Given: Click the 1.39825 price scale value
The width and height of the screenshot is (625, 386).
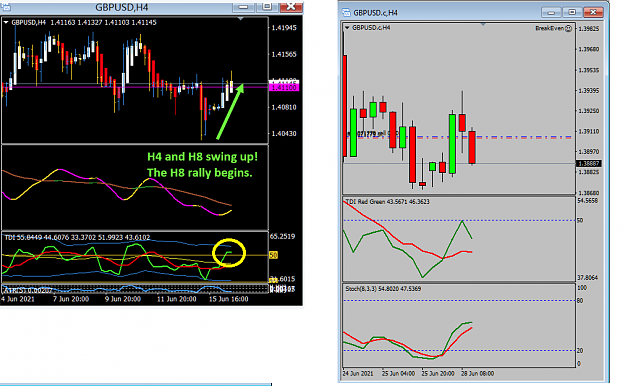Looking at the screenshot, I should coord(589,29).
